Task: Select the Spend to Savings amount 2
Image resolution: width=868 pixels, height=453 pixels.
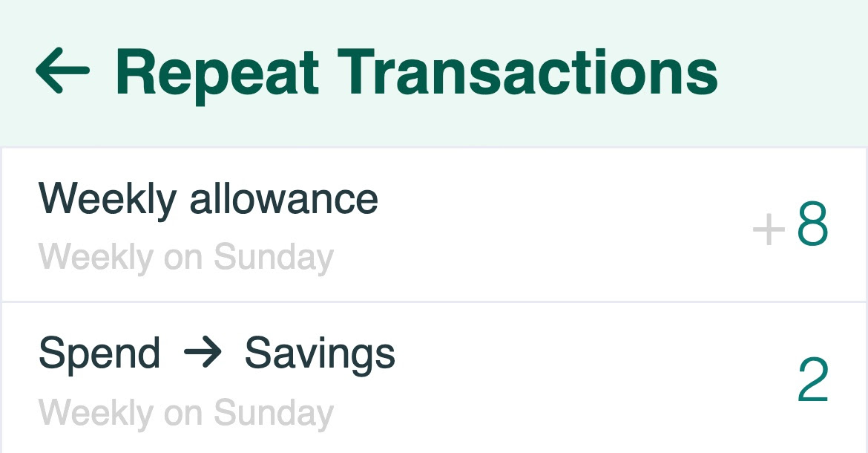Action: [812, 382]
